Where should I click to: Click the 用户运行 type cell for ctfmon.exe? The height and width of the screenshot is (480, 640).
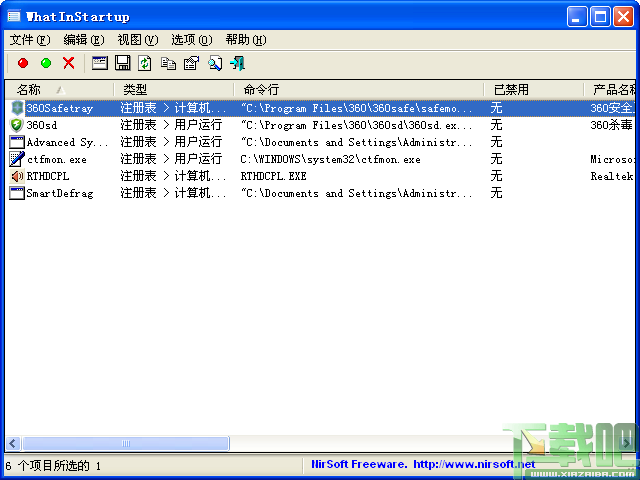(171, 159)
